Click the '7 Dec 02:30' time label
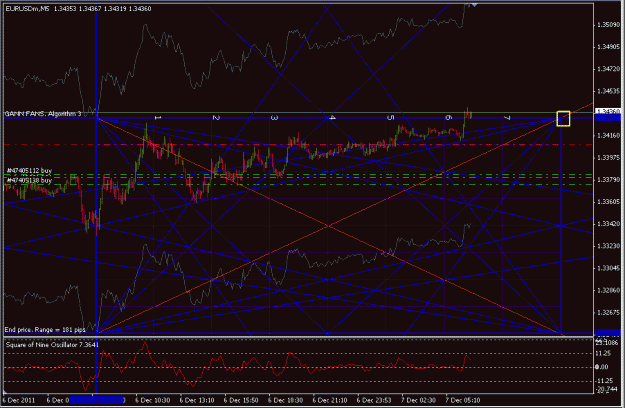The image size is (625, 408). click(x=418, y=400)
